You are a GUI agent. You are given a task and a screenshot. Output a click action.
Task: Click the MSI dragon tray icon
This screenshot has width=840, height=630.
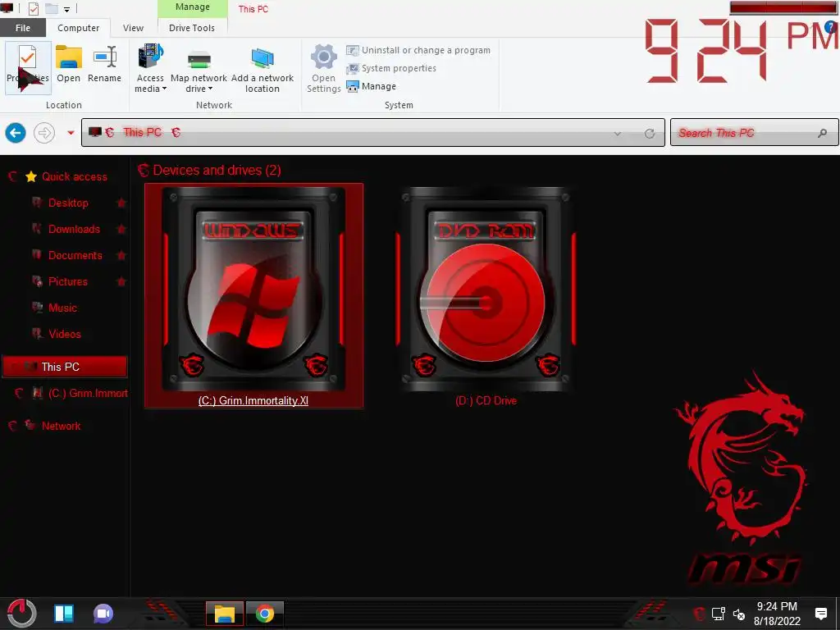699,614
